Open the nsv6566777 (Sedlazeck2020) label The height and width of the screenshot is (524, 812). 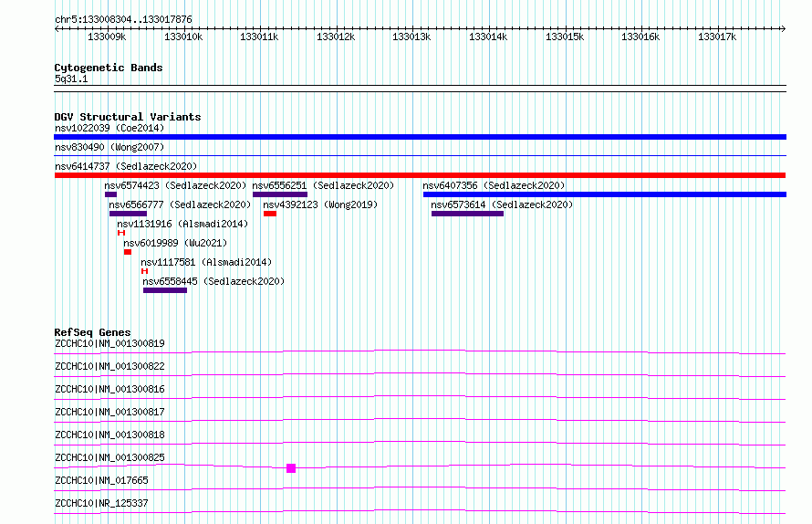[180, 204]
